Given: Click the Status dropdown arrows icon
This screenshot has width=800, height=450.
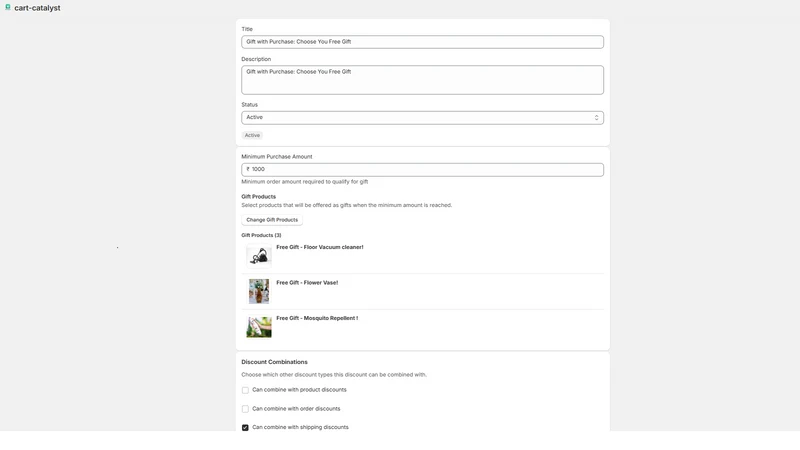Looking at the screenshot, I should 596,118.
